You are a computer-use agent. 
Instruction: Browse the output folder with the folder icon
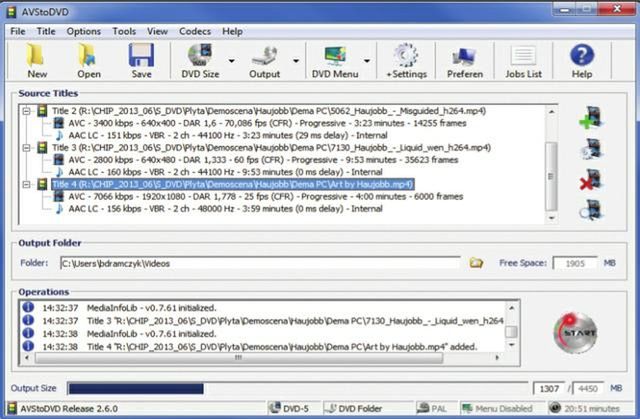(x=476, y=263)
